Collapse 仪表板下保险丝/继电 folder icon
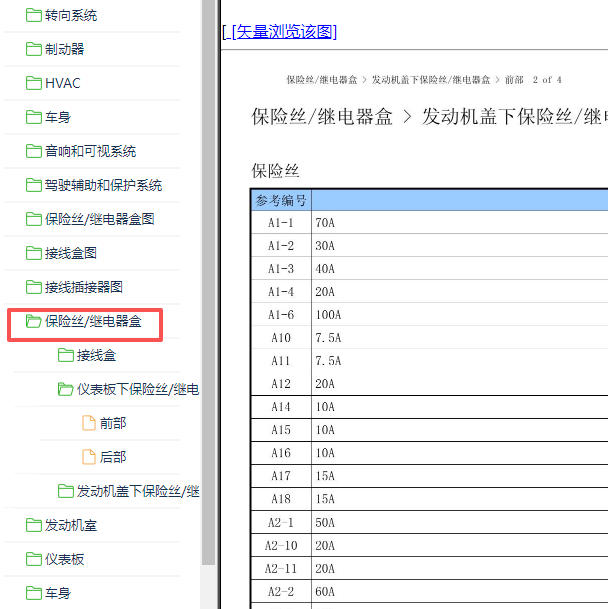Image resolution: width=608 pixels, height=609 pixels. pyautogui.click(x=66, y=389)
